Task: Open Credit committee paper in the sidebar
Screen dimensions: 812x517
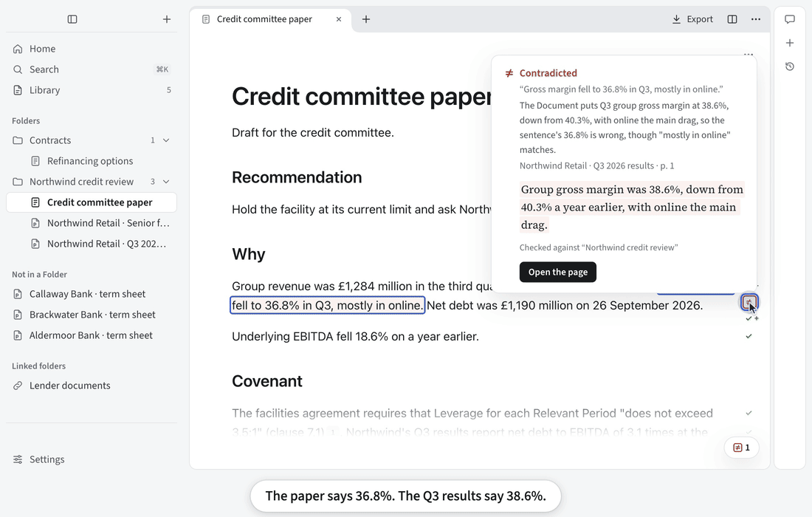Action: [91, 202]
